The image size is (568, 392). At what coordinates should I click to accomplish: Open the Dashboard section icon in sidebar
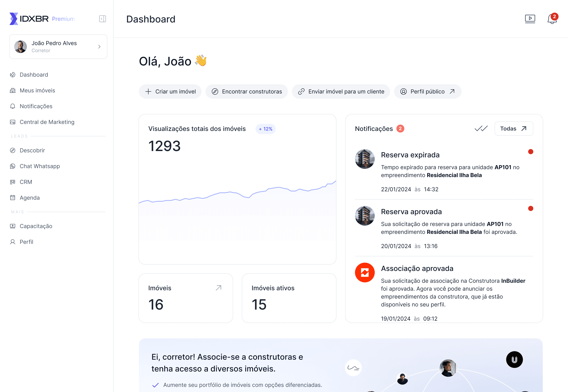[13, 75]
